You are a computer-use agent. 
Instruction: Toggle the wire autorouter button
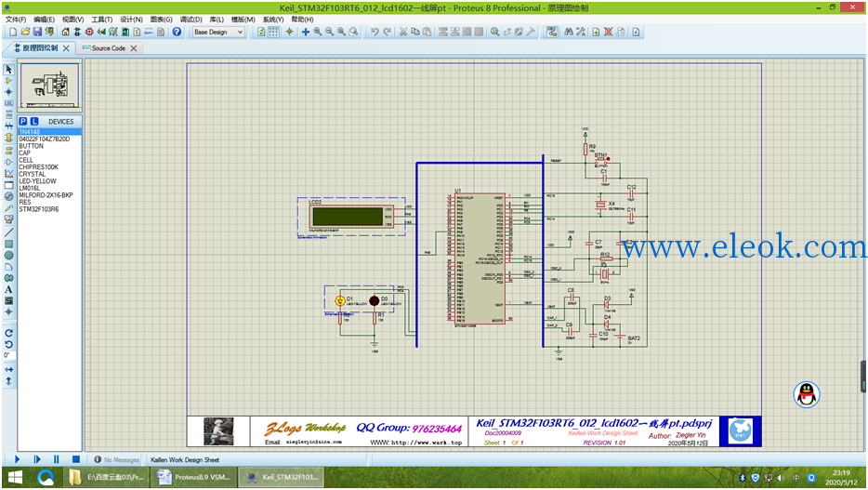coord(552,33)
